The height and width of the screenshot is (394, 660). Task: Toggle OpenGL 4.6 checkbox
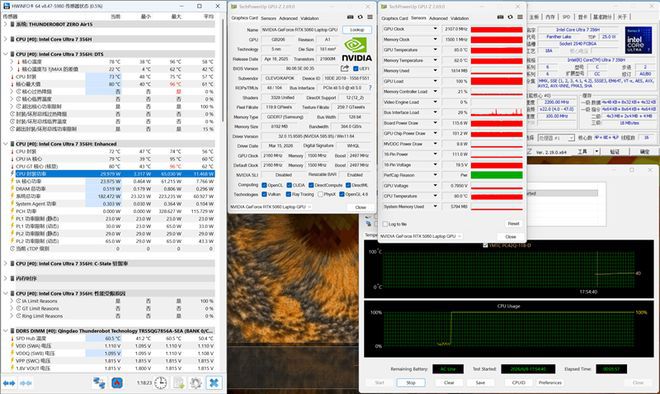tap(342, 194)
